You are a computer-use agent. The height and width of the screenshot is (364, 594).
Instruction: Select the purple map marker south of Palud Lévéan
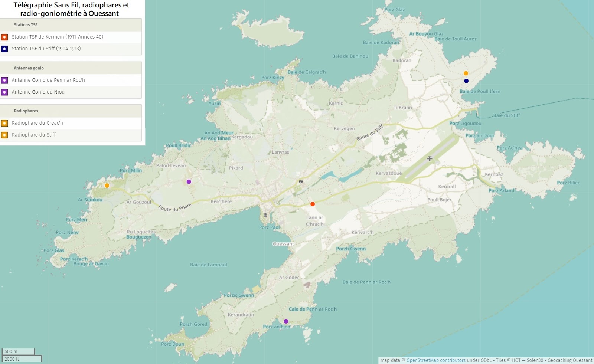click(189, 182)
